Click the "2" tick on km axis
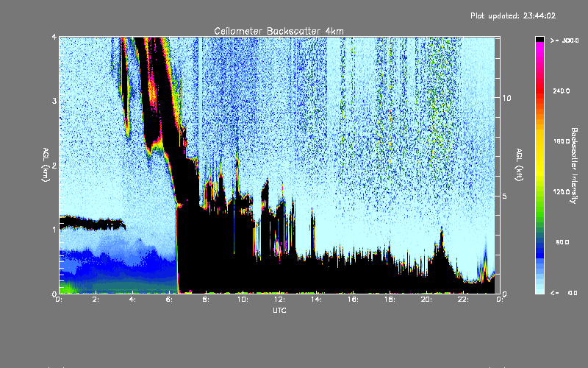Image resolution: width=588 pixels, height=368 pixels. click(54, 165)
